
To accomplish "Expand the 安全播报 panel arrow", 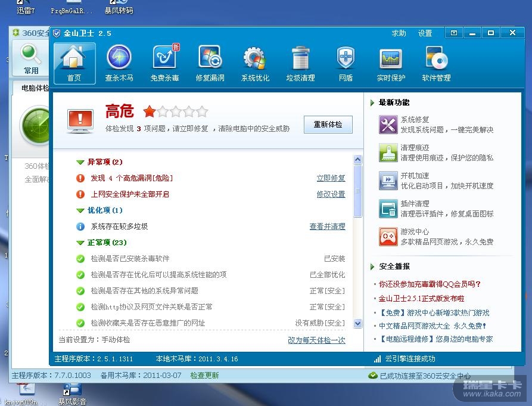I will (372, 266).
